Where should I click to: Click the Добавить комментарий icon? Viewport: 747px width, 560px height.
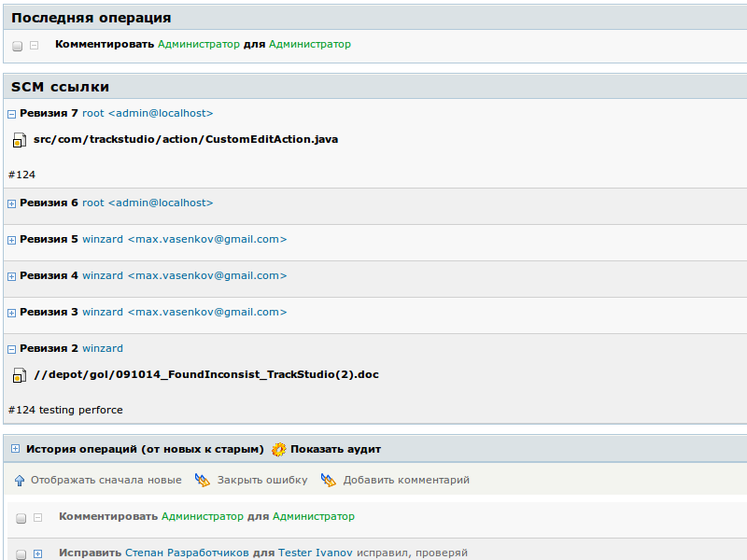328,481
